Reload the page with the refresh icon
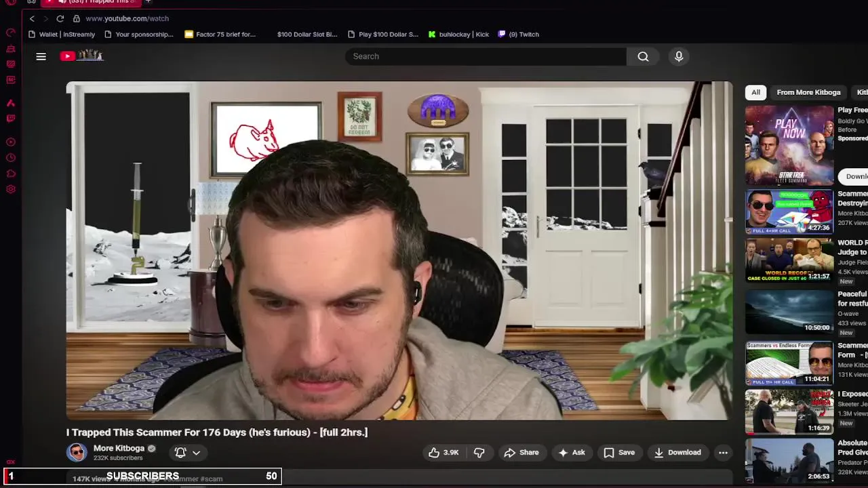868x488 pixels. 60,18
